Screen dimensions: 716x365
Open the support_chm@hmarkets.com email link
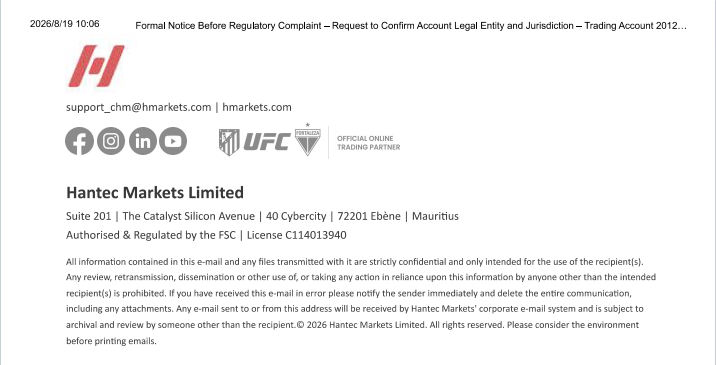[x=138, y=107]
